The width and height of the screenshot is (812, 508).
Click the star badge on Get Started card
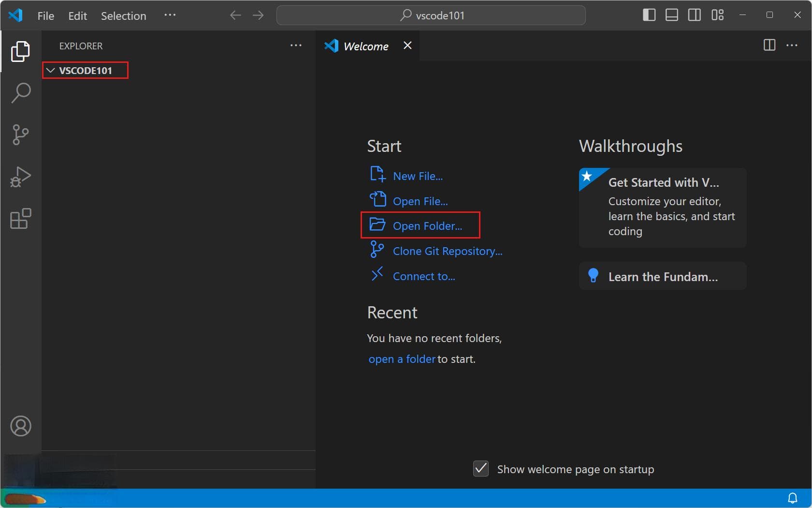587,176
